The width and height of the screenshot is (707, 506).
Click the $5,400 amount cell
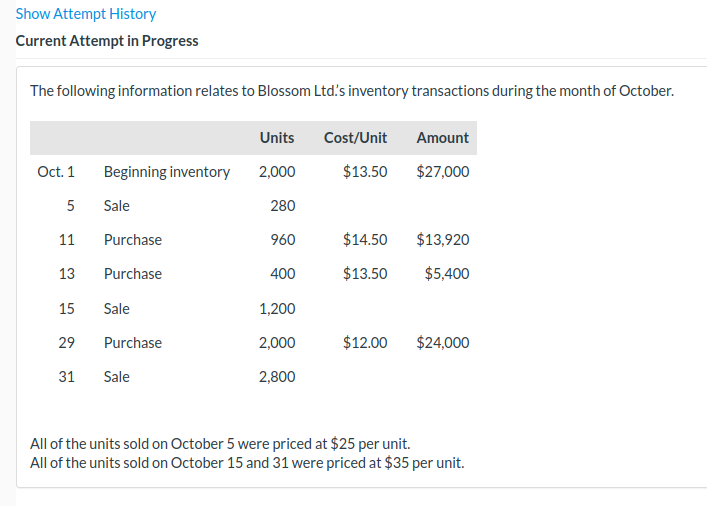tap(446, 274)
